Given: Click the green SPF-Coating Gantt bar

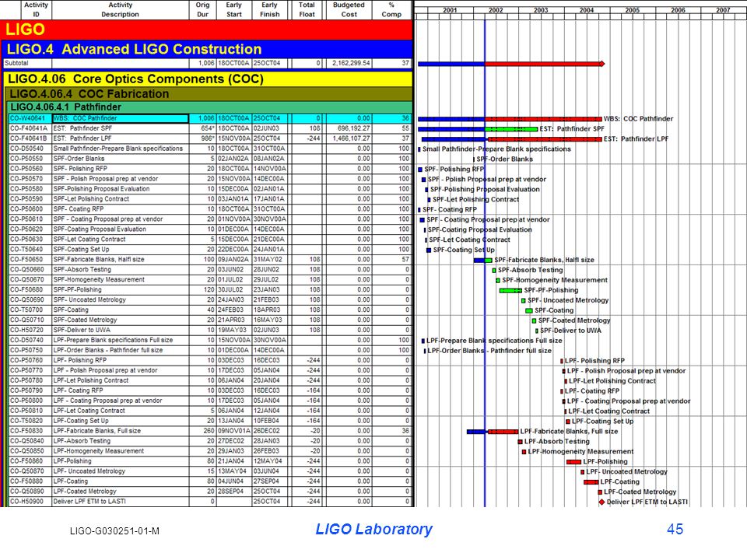Looking at the screenshot, I should 529,310.
